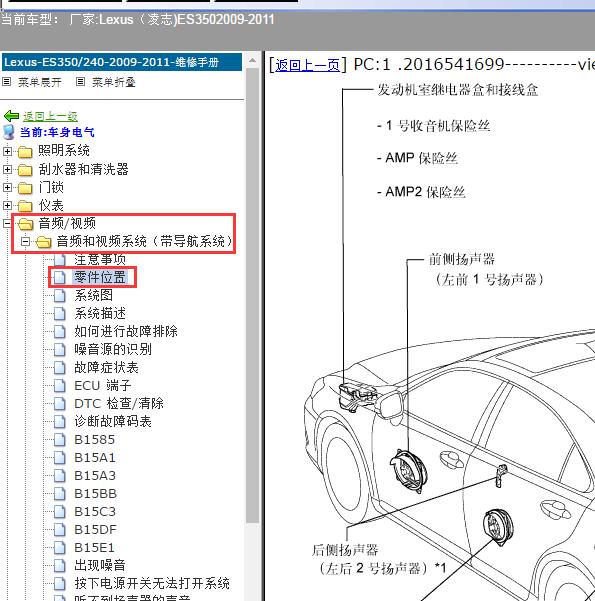Open the 故障症状表 page

coord(106,367)
